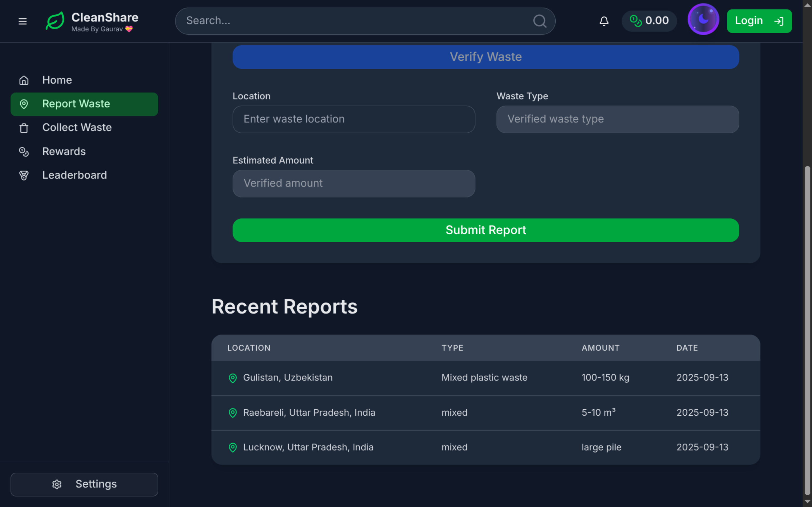Screen dimensions: 812x507
Task: Click Gulistan, Uzbekistan location pin icon
Action: [x=233, y=378]
